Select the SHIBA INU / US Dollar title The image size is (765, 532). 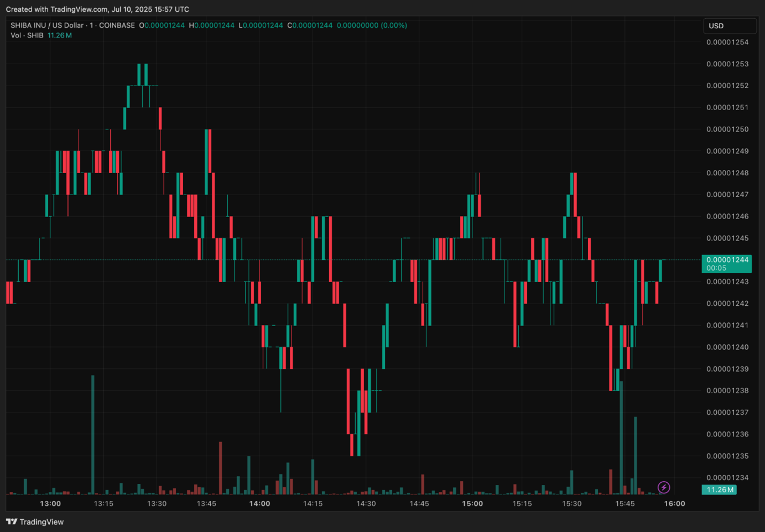(47, 25)
